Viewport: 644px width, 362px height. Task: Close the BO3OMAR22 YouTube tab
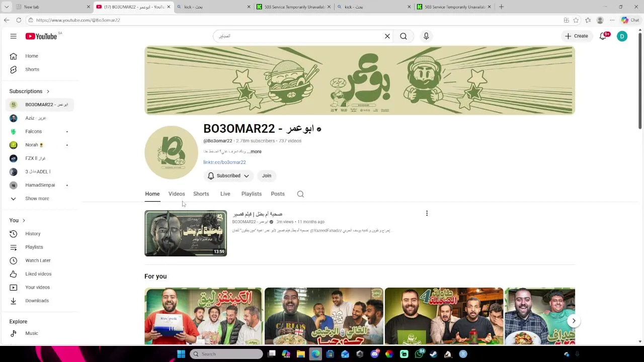click(x=169, y=7)
